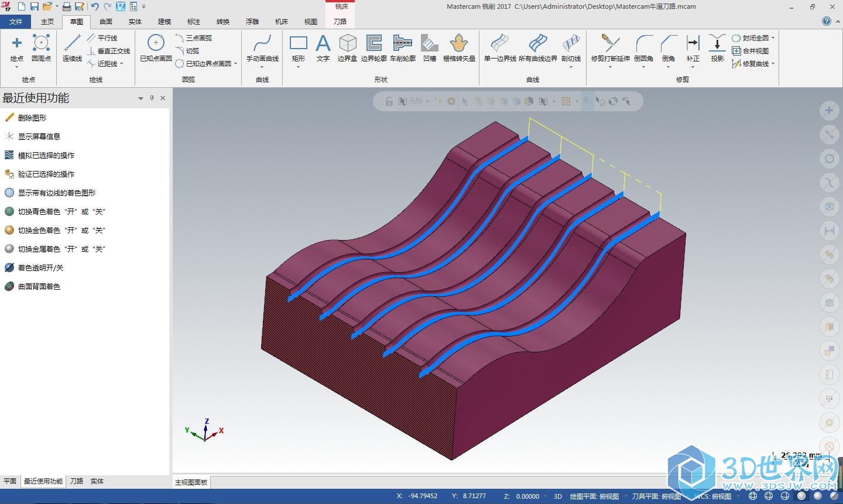Select 修剪打断延伸 trim break extend
The image size is (843, 504).
click(610, 47)
